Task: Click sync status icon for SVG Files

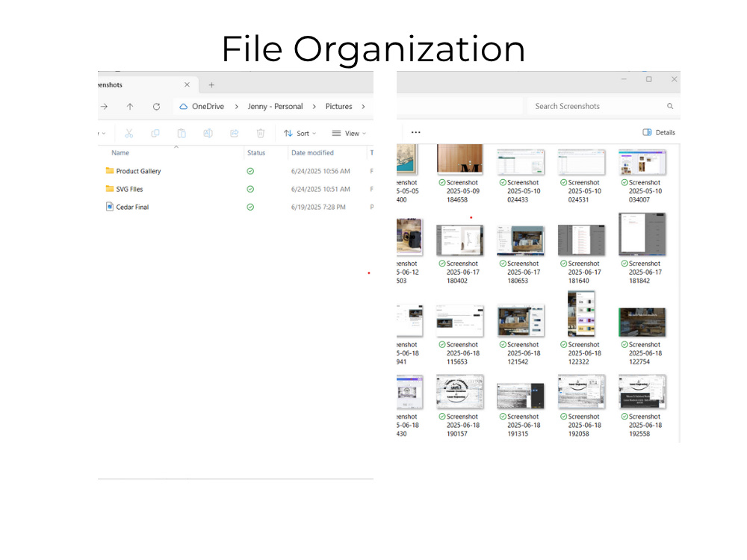Action: point(250,189)
